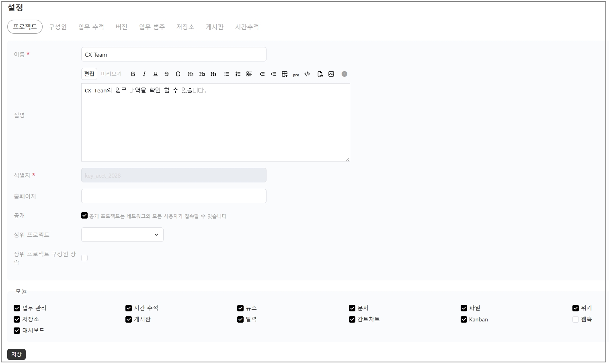Open text formatting help icon

(x=344, y=74)
